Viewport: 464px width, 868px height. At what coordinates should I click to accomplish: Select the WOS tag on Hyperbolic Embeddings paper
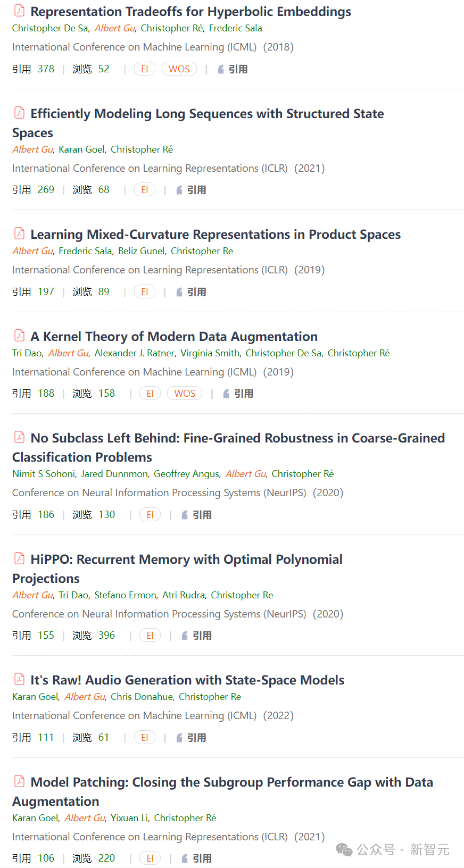pos(179,69)
